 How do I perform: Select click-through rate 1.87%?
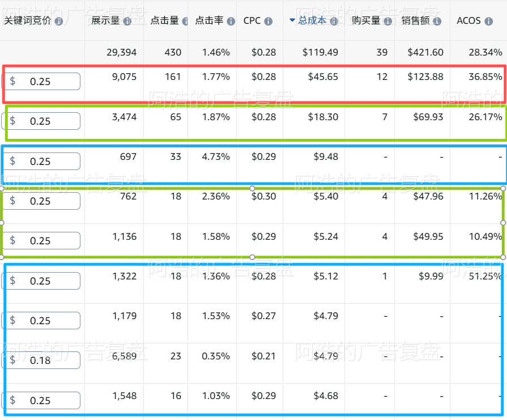tap(216, 117)
